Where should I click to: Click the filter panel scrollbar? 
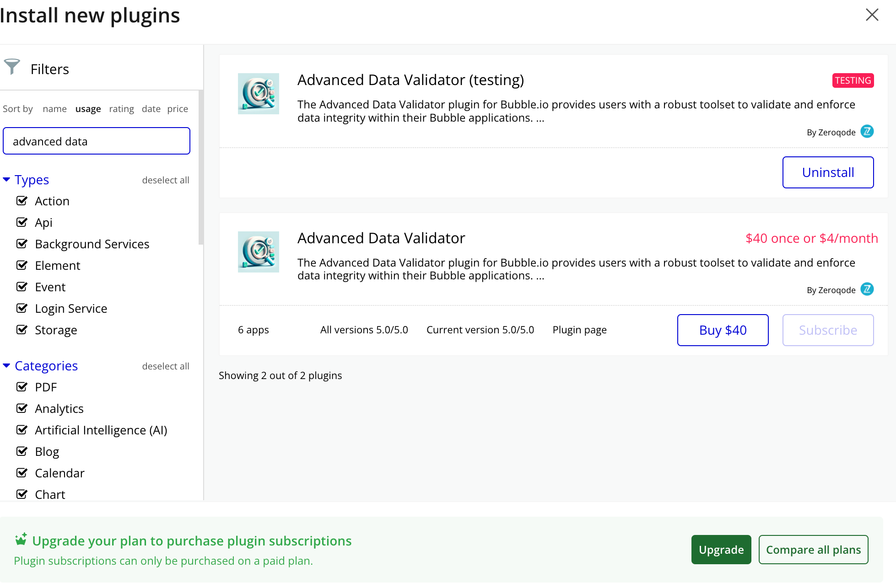pyautogui.click(x=201, y=167)
